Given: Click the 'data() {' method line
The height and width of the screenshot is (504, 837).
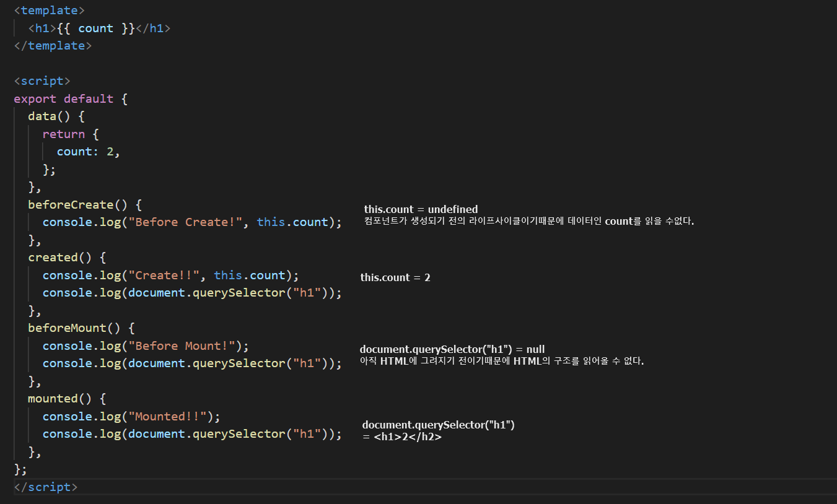Looking at the screenshot, I should [x=56, y=116].
